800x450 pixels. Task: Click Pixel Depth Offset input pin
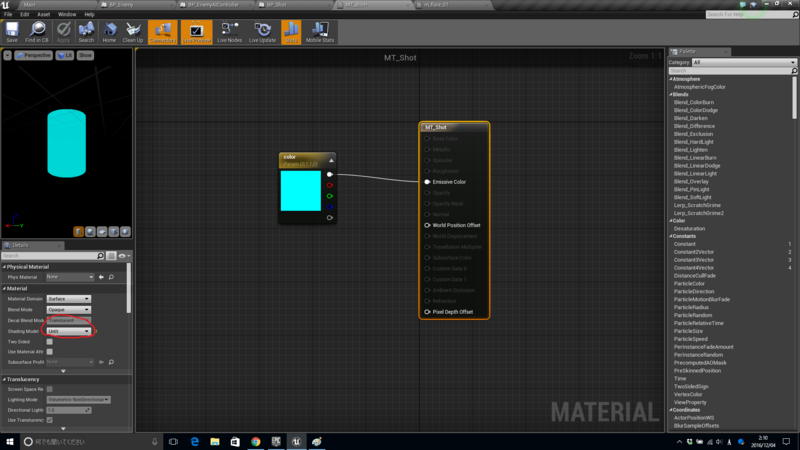pos(427,312)
